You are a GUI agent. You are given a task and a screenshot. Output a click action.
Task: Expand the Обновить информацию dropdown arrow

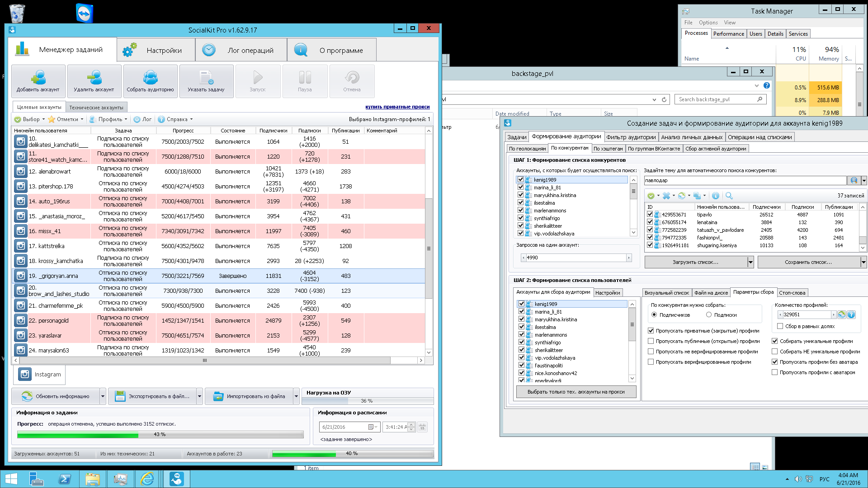pos(103,396)
